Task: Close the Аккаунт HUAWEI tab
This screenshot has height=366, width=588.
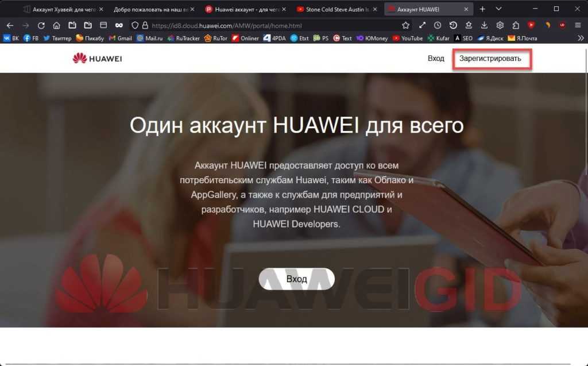Action: (466, 9)
